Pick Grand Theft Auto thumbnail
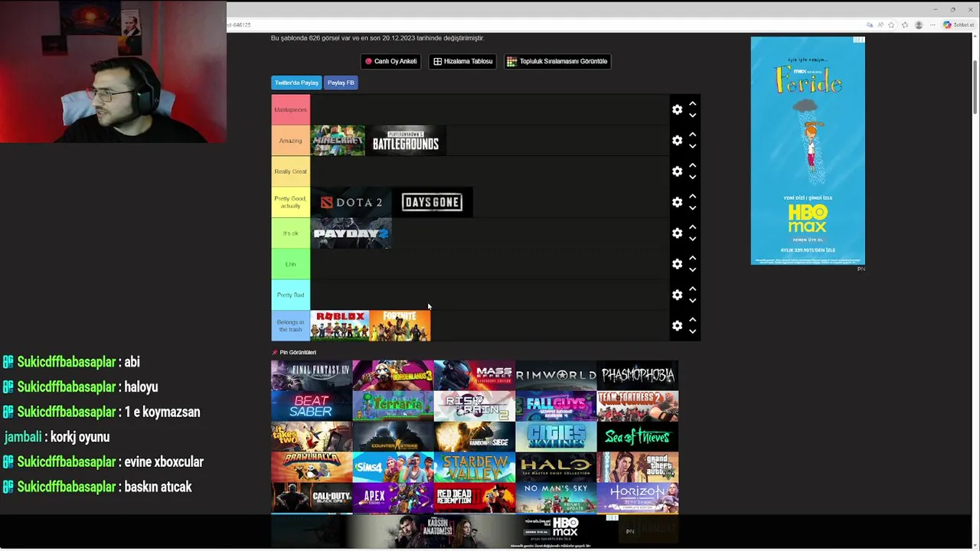The height and width of the screenshot is (551, 980). (x=638, y=468)
